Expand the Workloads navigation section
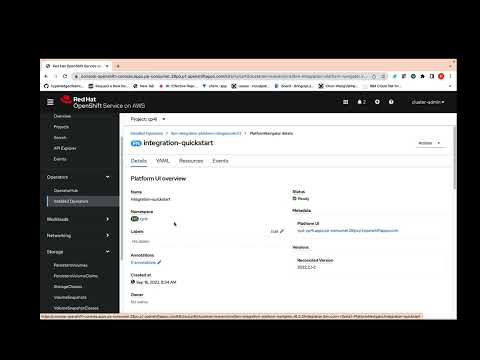480x360 pixels. 79,219
